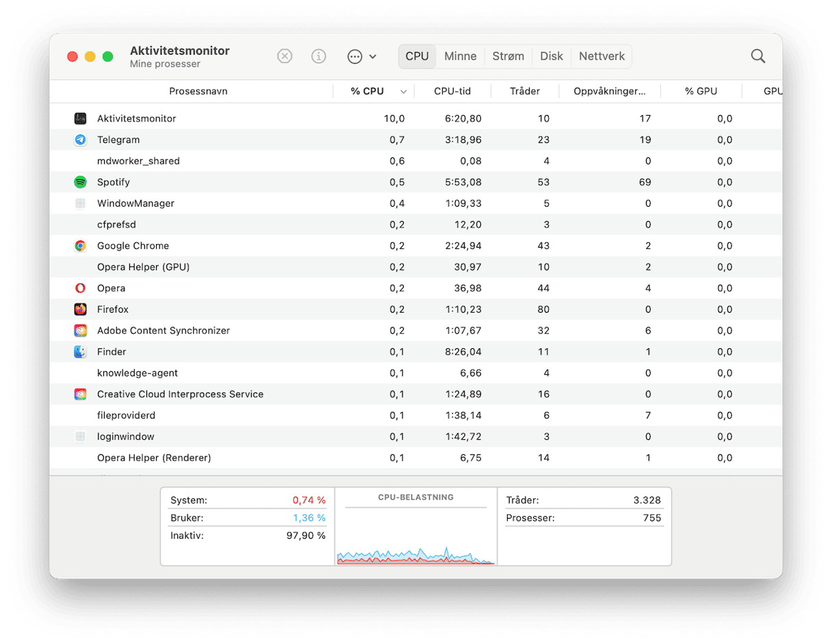Screen dimensions: 832x644
Task: Click the Opera icon in process list
Action: click(80, 288)
